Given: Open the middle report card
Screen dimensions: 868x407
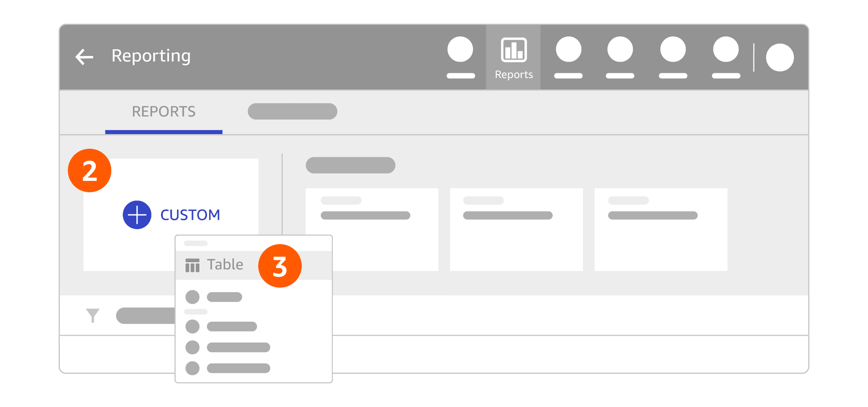Looking at the screenshot, I should [x=516, y=230].
